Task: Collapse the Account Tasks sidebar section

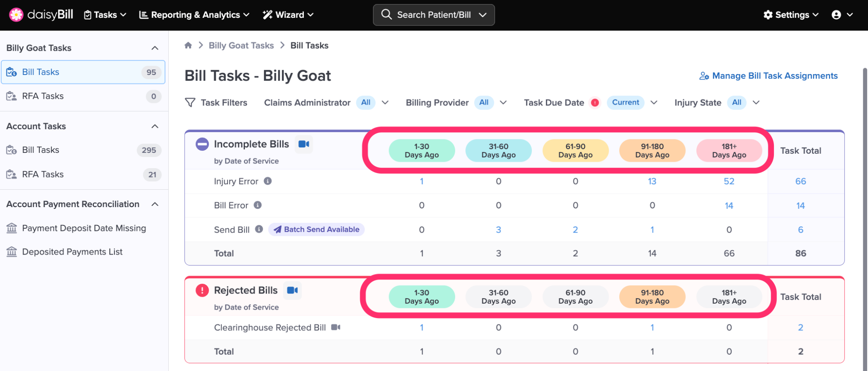Action: (x=155, y=126)
